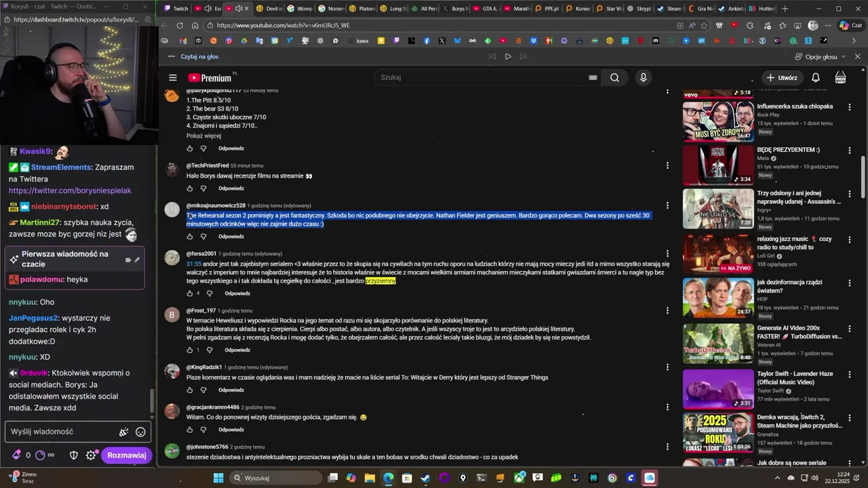The height and width of the screenshot is (488, 868).
Task: Play the Read aloud playback
Action: pos(507,57)
